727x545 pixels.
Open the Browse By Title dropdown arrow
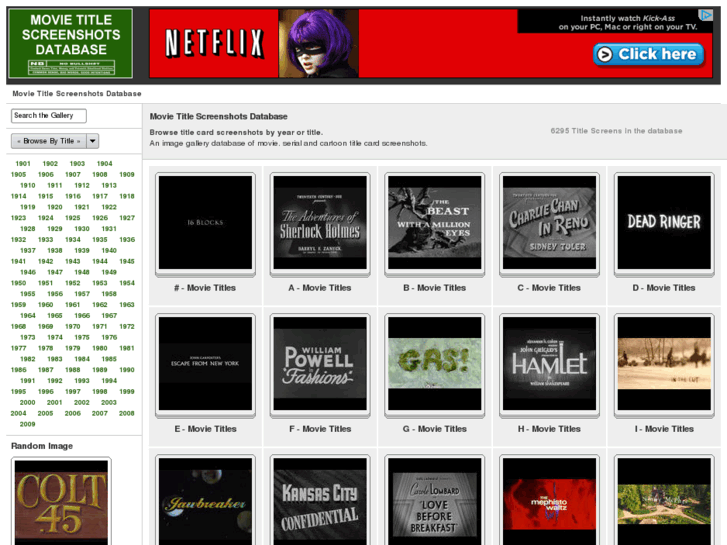tap(93, 141)
